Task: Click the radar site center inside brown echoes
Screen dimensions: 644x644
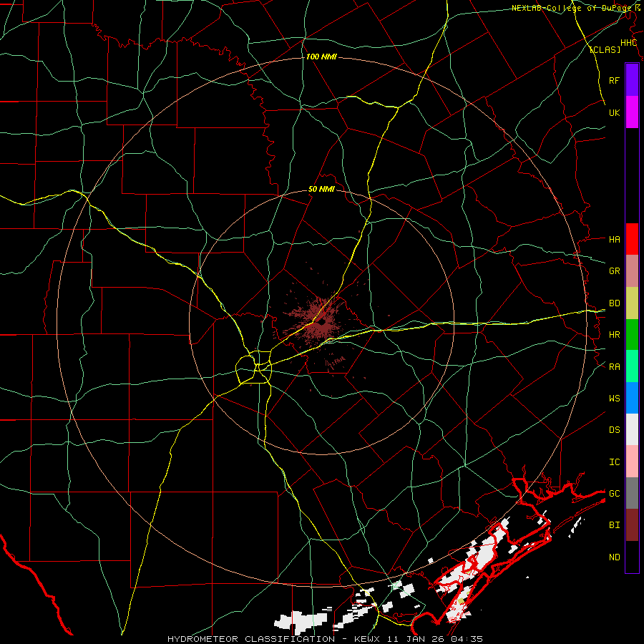Action: click(321, 323)
